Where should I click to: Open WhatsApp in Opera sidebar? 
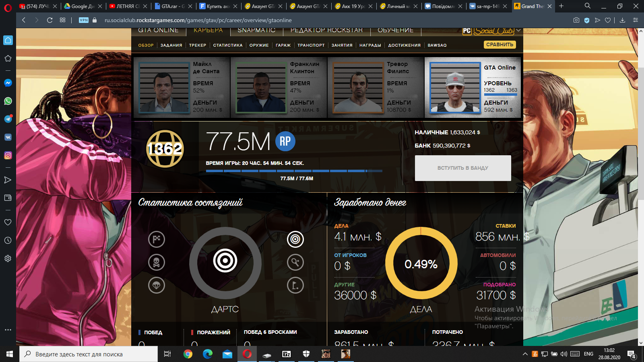[8, 101]
